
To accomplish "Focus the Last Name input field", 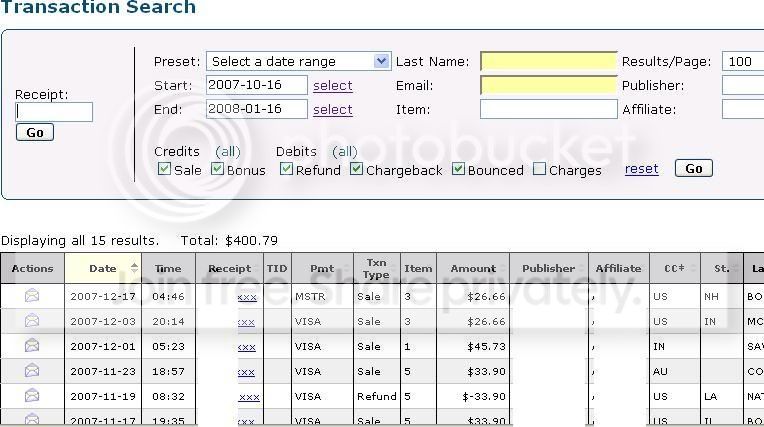I will (549, 61).
